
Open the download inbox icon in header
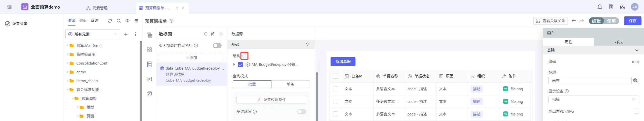coord(622,7)
